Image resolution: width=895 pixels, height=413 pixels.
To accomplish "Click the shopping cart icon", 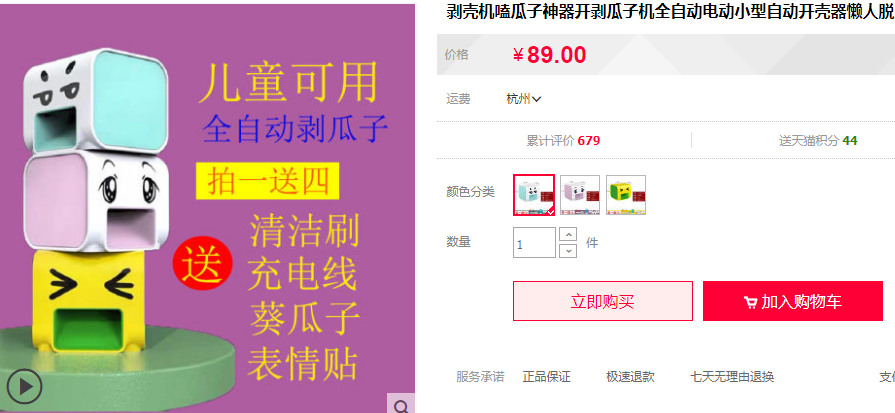I will click(751, 302).
